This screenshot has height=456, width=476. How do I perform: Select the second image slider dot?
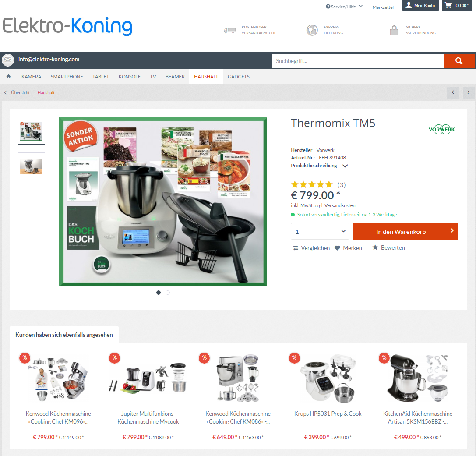click(x=168, y=293)
